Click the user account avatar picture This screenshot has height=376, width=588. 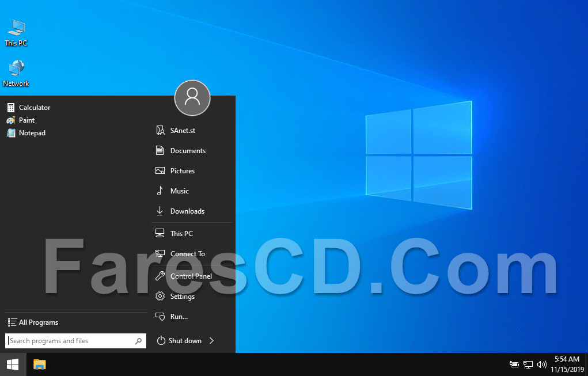coord(192,98)
